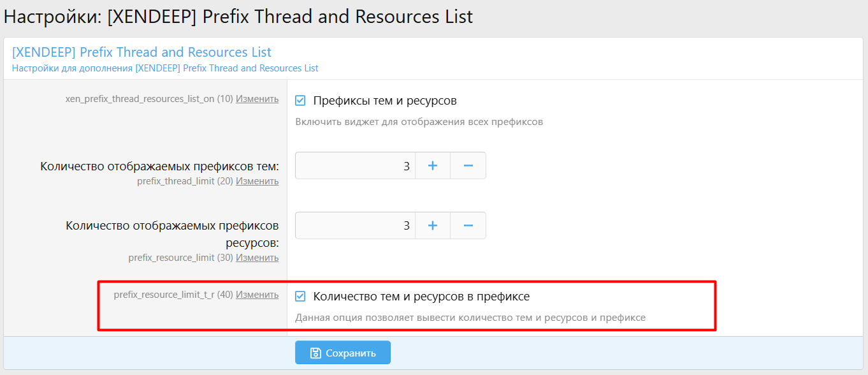Focus the resource prefixes count input field
Viewport: 868px width, 375px height.
[355, 226]
